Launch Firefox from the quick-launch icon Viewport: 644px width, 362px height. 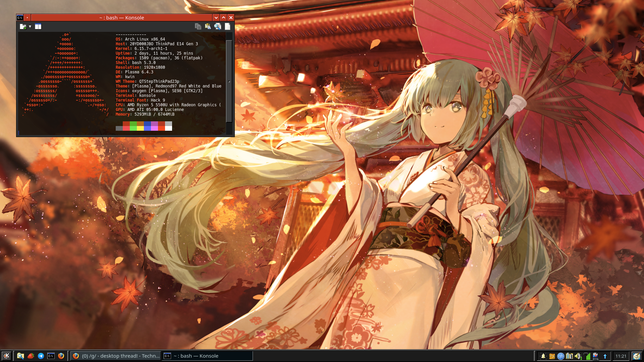point(61,356)
